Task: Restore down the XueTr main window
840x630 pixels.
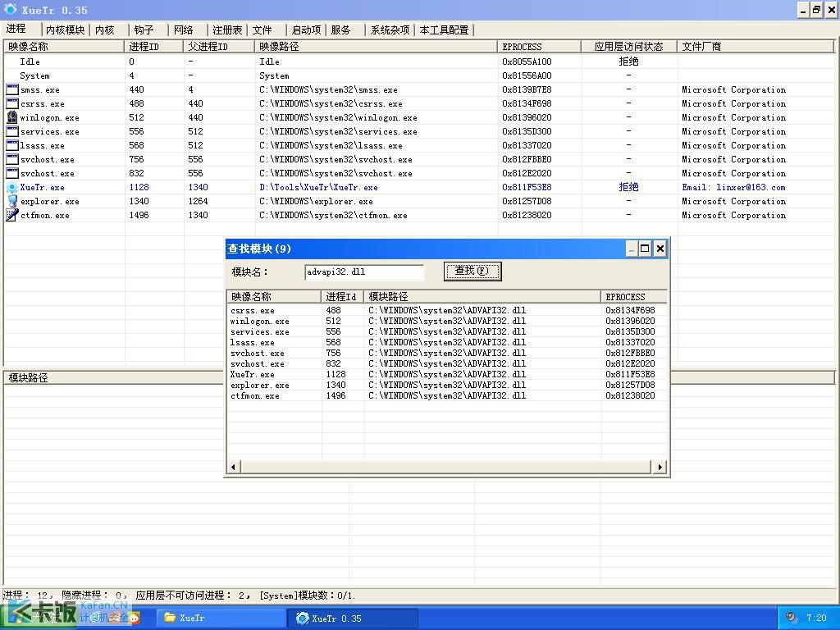Action: 816,10
